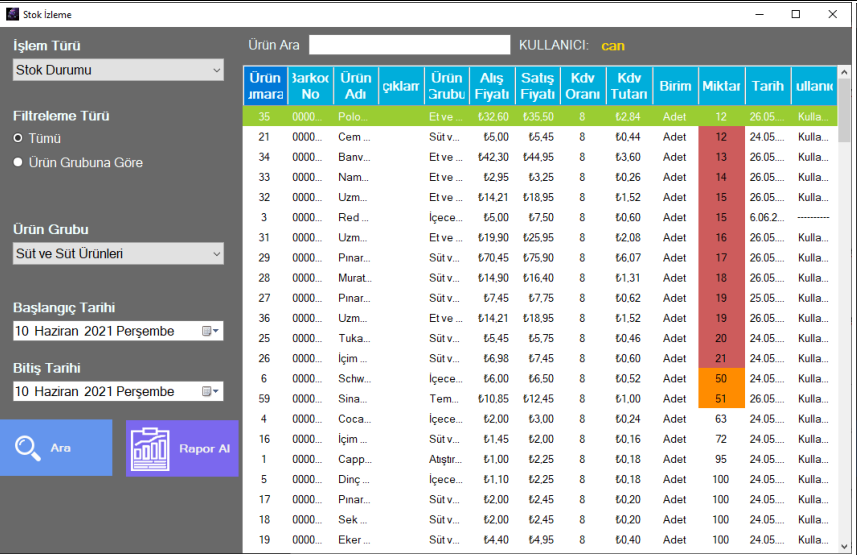
Task: Click the red quantity cell showing 13
Action: click(x=721, y=157)
